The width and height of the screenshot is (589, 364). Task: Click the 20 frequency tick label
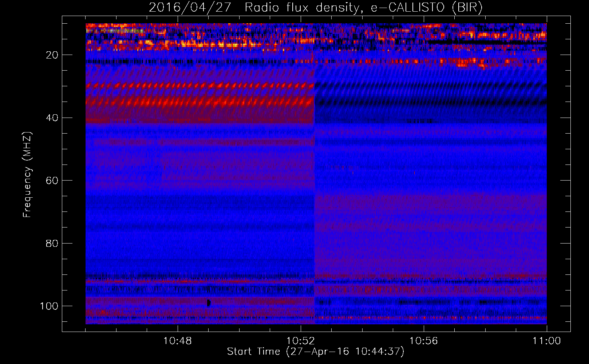click(52, 55)
